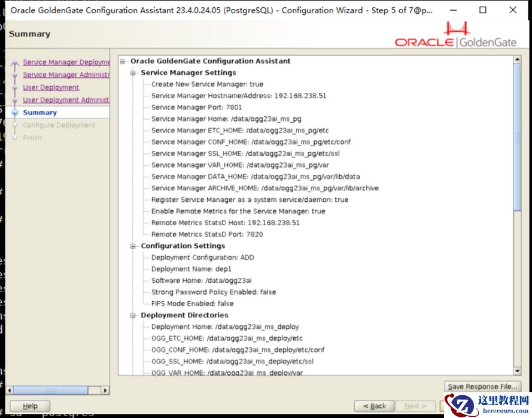532x418 pixels.
Task: Collapse the Deployment Directories node
Action: 133,316
